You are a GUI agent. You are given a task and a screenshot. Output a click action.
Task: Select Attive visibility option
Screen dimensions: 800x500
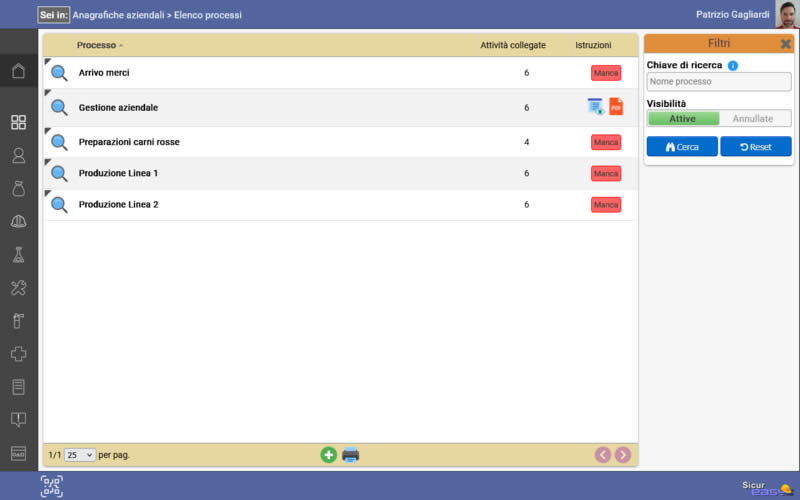(683, 118)
